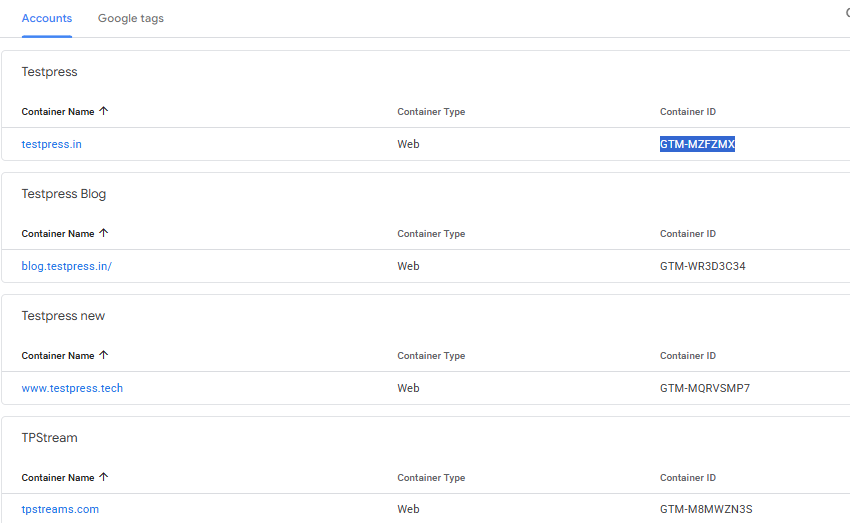
Task: Click container ID GTM-WR3D3C34
Action: (x=704, y=266)
